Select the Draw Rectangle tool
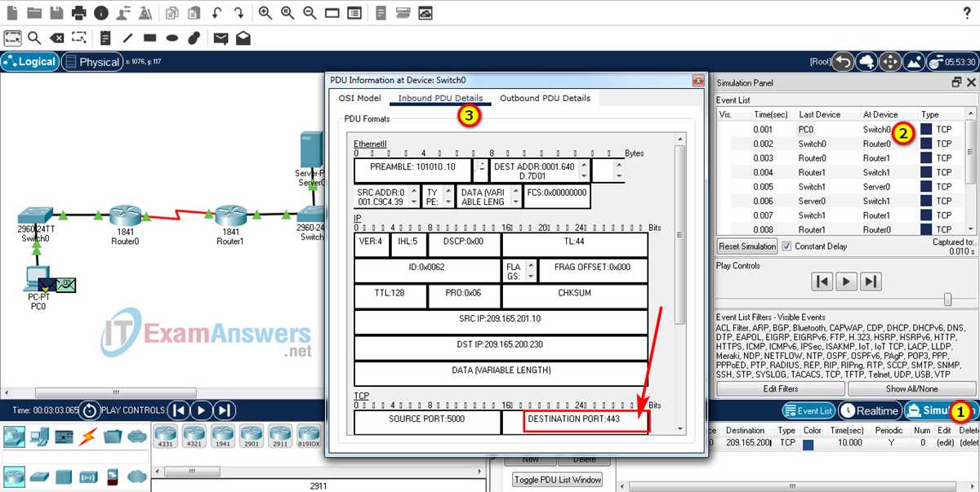Image resolution: width=980 pixels, height=492 pixels. click(149, 38)
